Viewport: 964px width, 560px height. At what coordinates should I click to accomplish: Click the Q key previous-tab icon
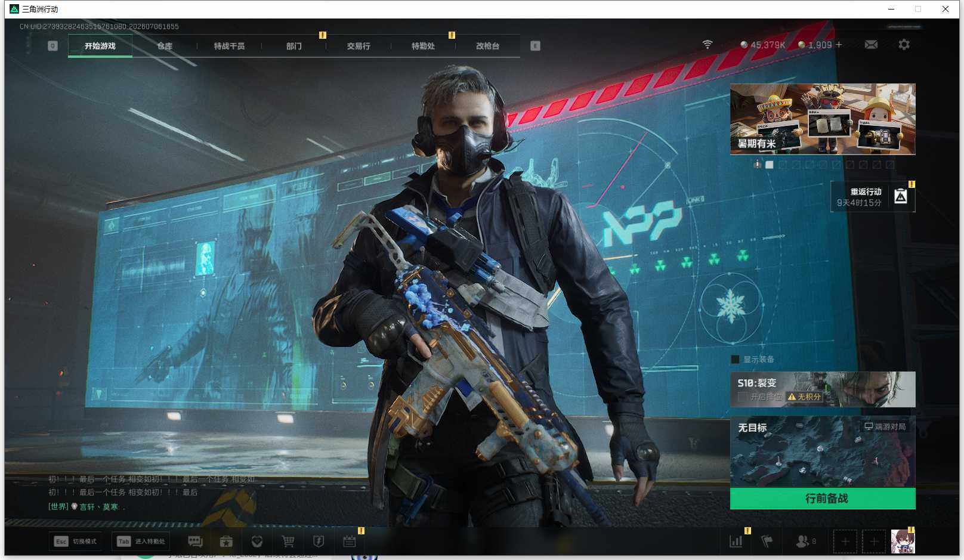point(52,46)
